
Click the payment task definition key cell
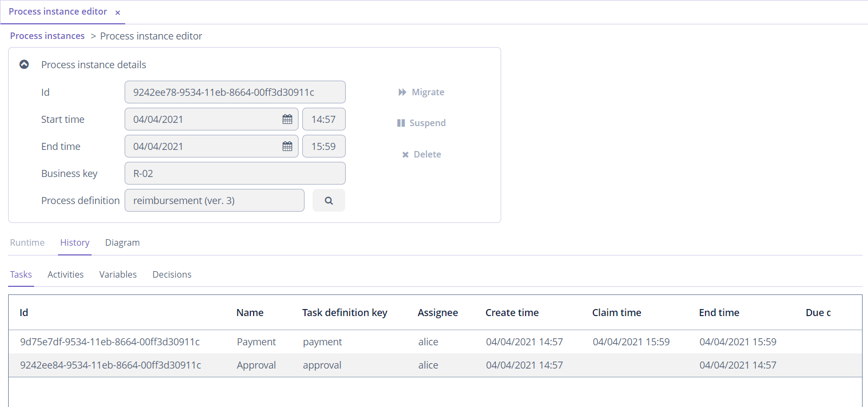point(322,342)
